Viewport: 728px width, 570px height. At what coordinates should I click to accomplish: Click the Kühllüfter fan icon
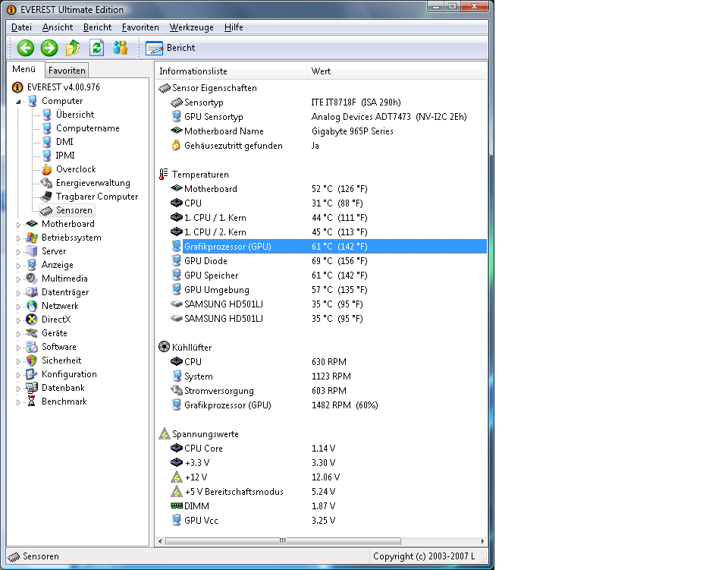point(164,347)
